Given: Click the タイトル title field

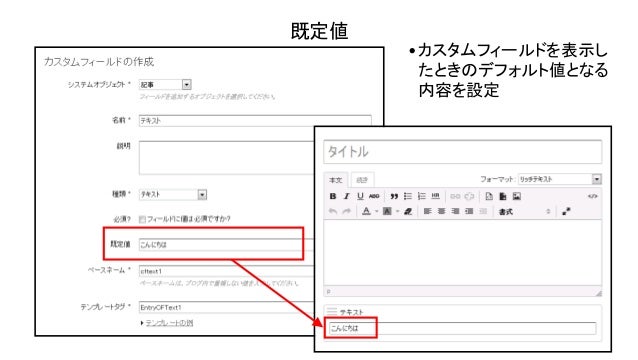Looking at the screenshot, I should click(x=463, y=152).
